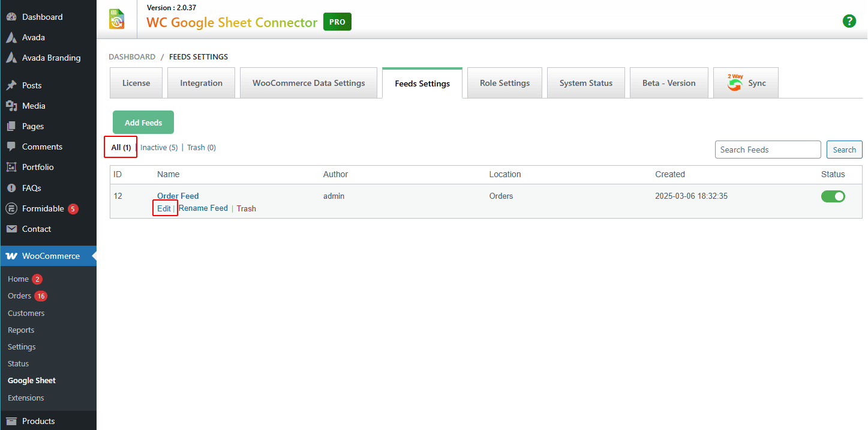Click inside the Search Feeds field

768,149
